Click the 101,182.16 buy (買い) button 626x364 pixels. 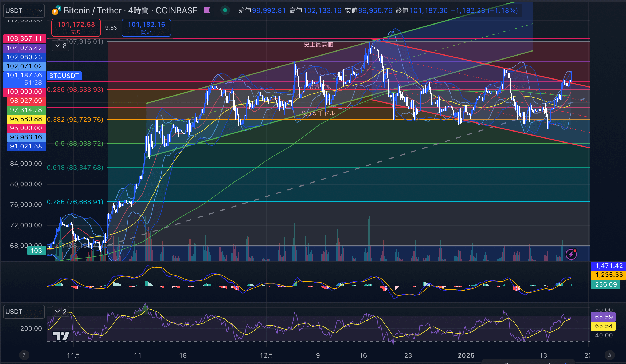tap(146, 28)
